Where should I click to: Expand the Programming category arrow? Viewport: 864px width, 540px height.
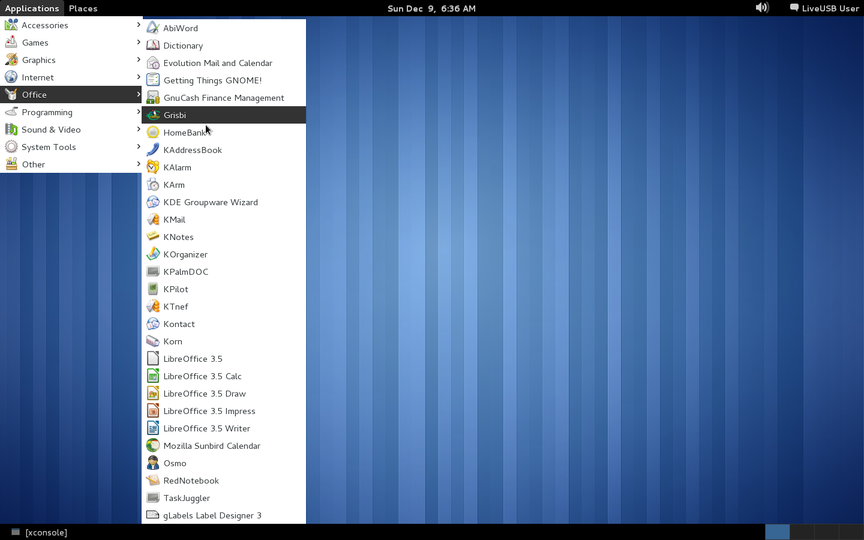pyautogui.click(x=138, y=112)
